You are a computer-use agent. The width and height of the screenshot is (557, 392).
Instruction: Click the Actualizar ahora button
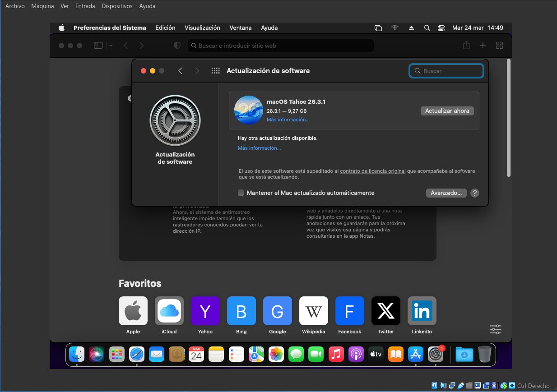(447, 111)
